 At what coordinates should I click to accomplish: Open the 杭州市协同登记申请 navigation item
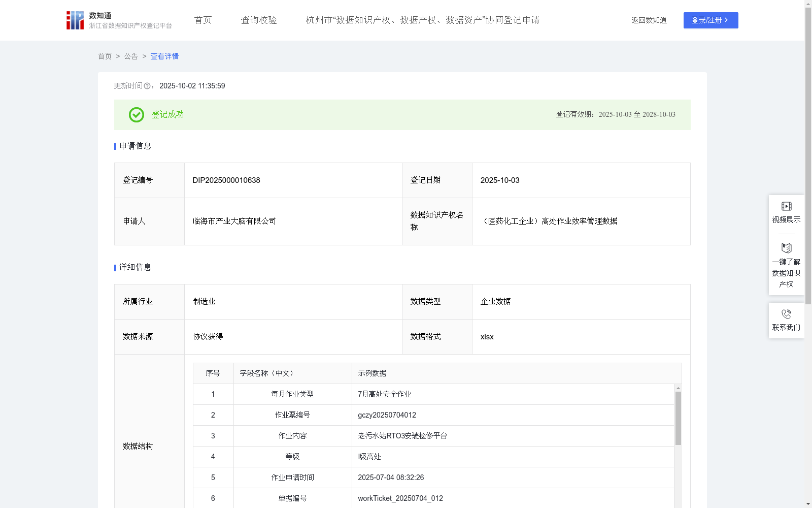[423, 20]
